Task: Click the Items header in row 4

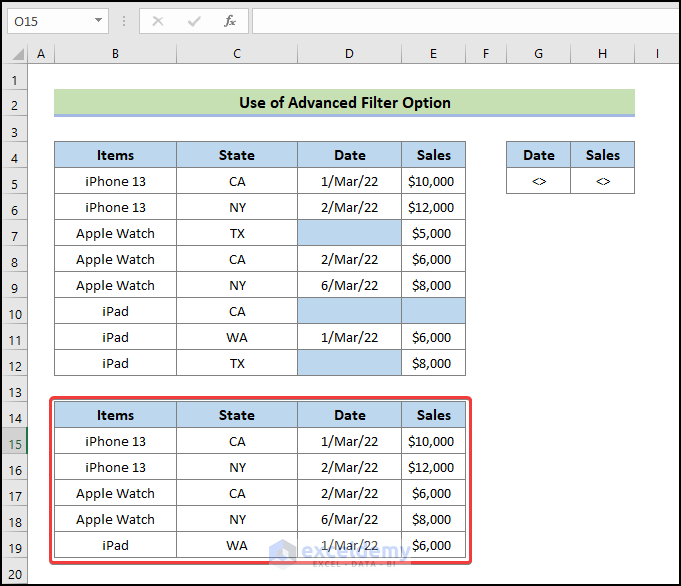Action: click(x=116, y=155)
